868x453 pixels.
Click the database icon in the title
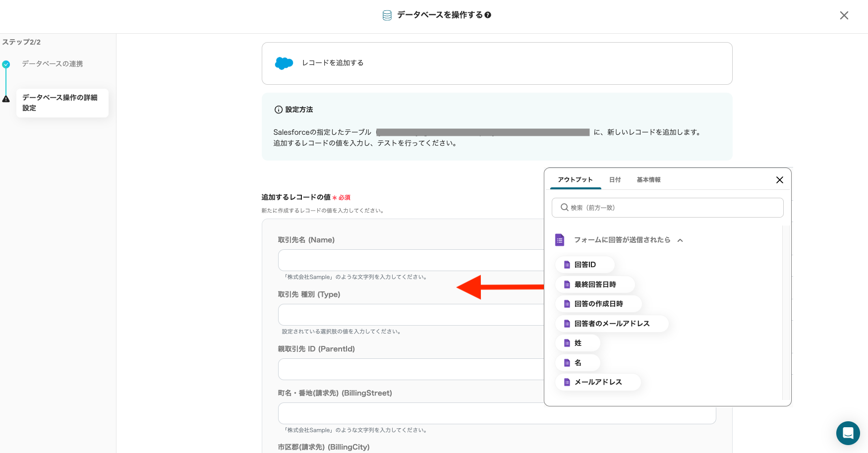pos(387,15)
